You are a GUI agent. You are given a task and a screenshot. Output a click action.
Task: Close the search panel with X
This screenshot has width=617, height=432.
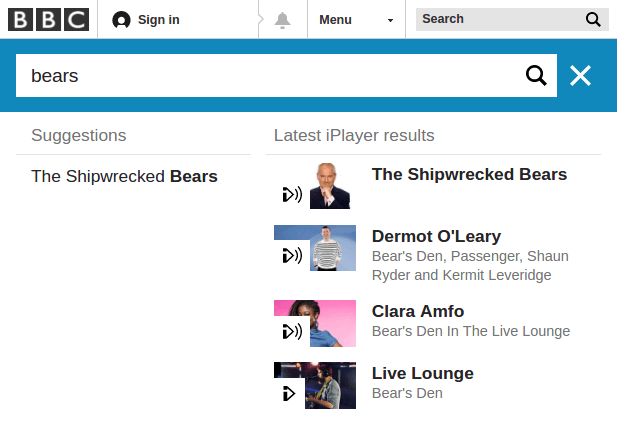(x=580, y=76)
